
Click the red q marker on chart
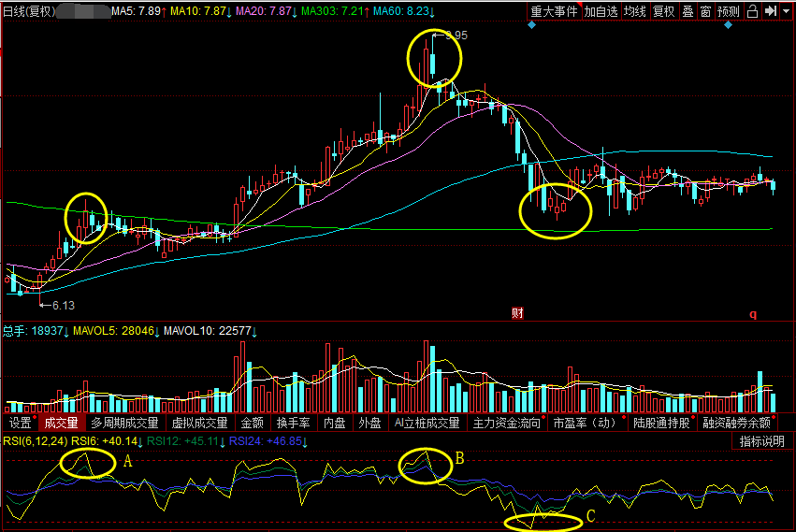(752, 314)
